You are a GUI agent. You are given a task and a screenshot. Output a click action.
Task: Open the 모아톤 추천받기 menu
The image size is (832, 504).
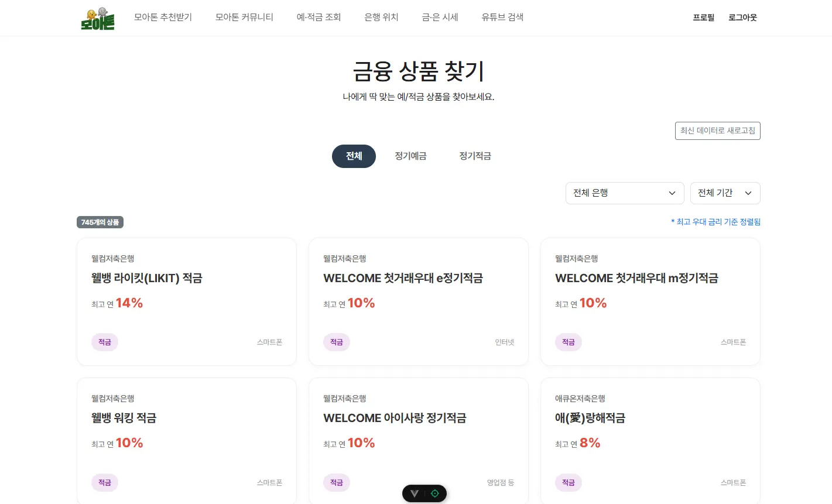click(163, 18)
